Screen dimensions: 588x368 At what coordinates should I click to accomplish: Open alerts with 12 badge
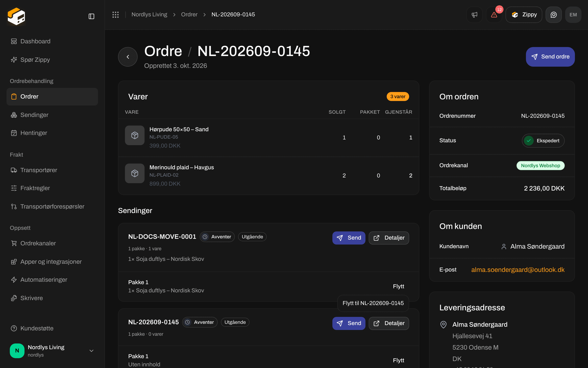point(494,15)
